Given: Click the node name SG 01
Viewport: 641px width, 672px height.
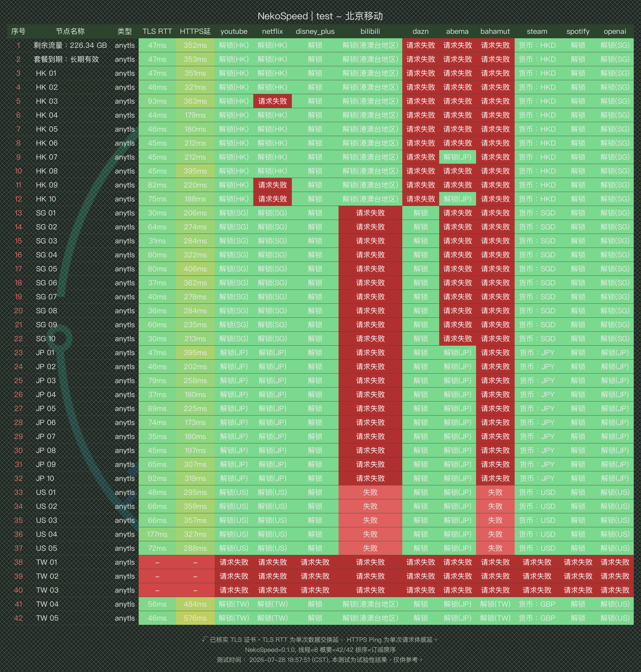Looking at the screenshot, I should (x=46, y=213).
